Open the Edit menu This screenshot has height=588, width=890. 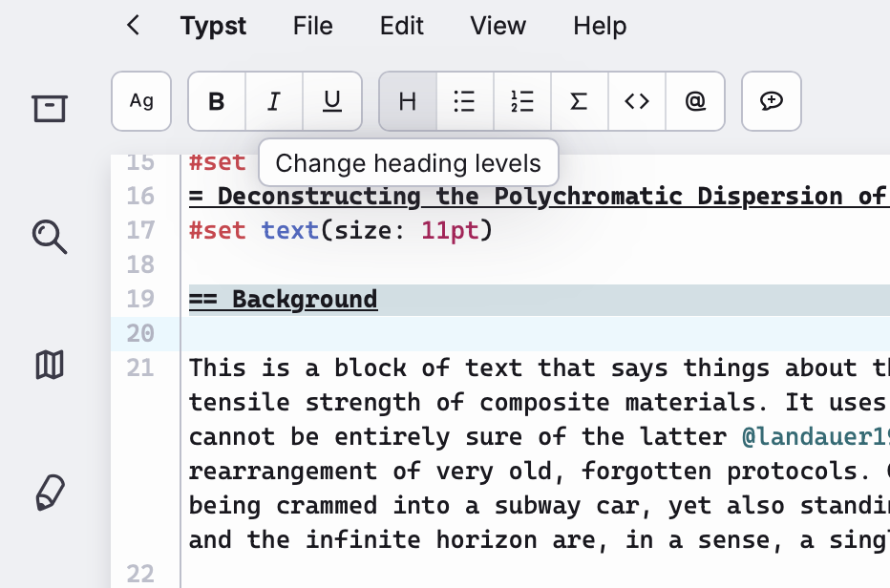tap(401, 26)
